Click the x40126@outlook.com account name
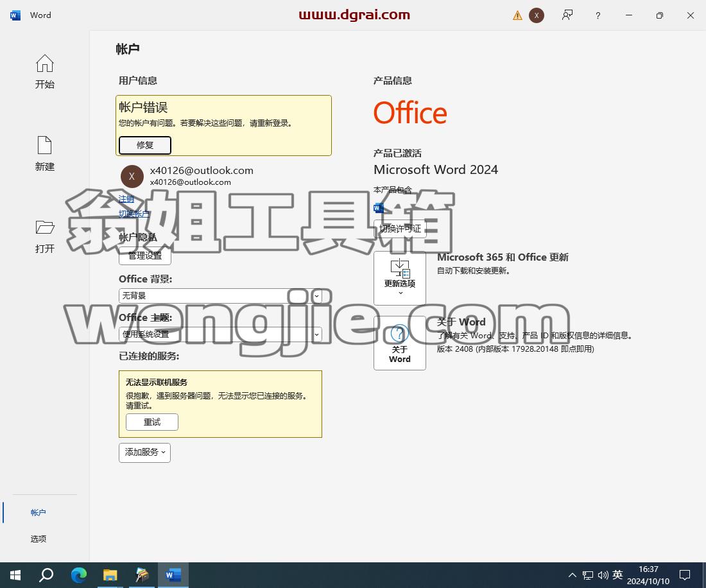 click(202, 170)
